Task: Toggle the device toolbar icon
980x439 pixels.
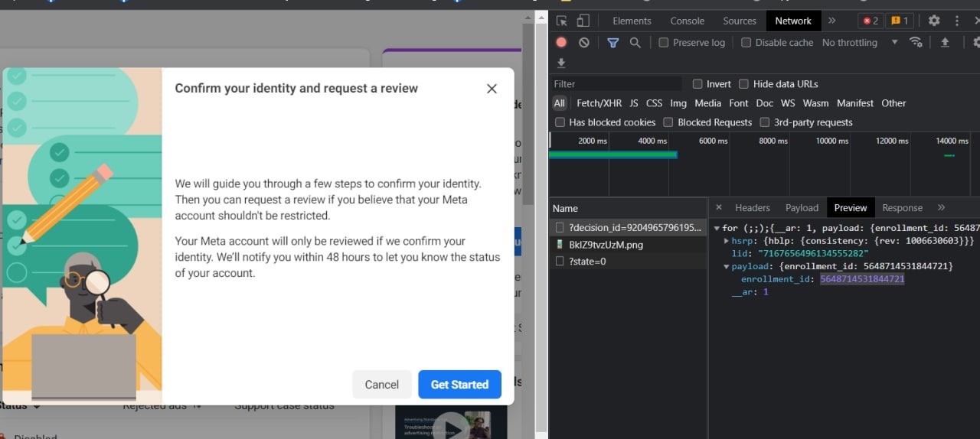Action: pos(583,21)
